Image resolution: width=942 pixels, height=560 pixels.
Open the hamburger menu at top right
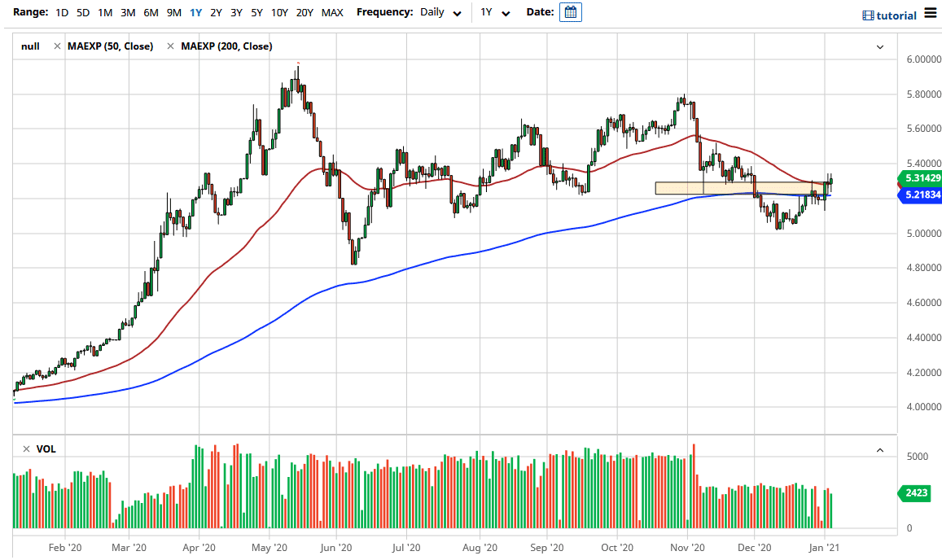930,14
